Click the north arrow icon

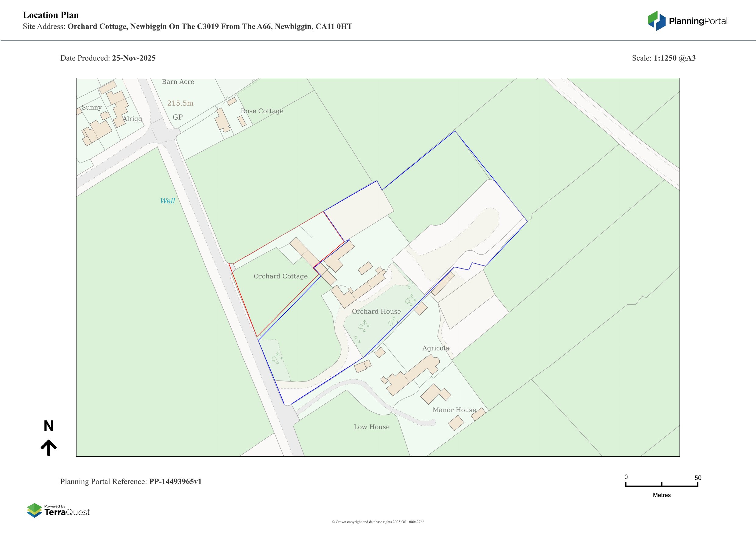click(49, 448)
